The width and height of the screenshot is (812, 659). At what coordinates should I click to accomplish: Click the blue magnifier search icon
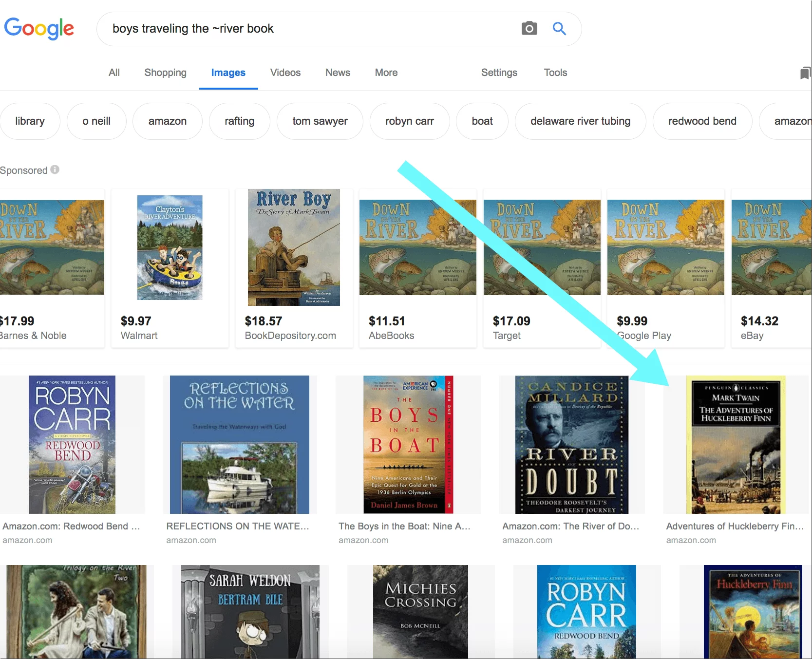[x=559, y=28]
